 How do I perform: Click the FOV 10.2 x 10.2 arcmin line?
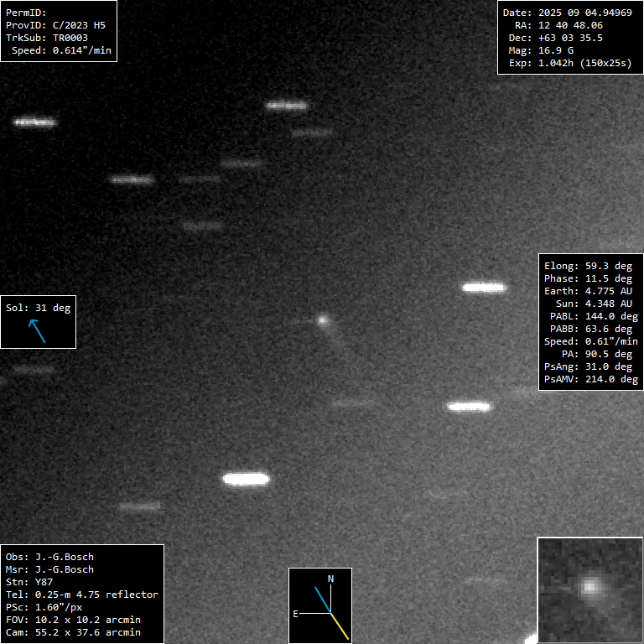click(73, 620)
